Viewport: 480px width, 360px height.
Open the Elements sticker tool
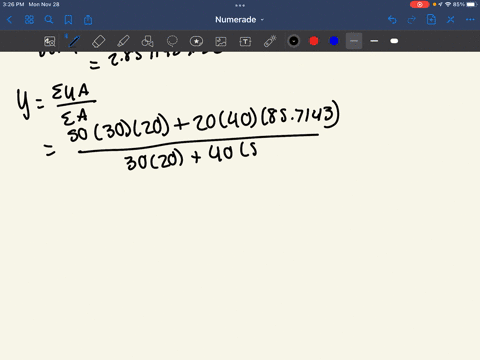(x=196, y=41)
